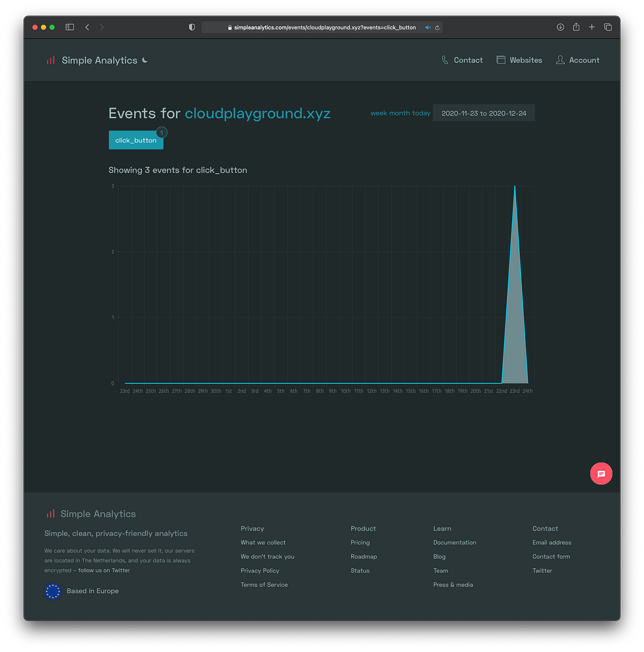Open the Press & media link
Viewport: 644px width, 652px height.
(x=453, y=585)
